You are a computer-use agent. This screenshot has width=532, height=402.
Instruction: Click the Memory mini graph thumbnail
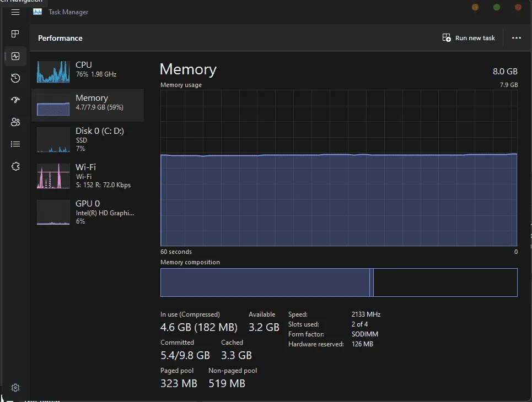[53, 105]
